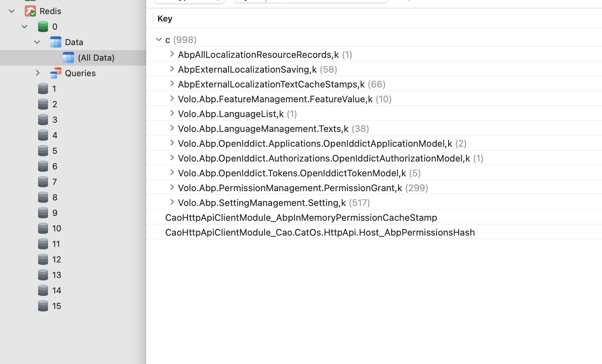Collapse database 0 node
The image size is (602, 364).
point(24,26)
